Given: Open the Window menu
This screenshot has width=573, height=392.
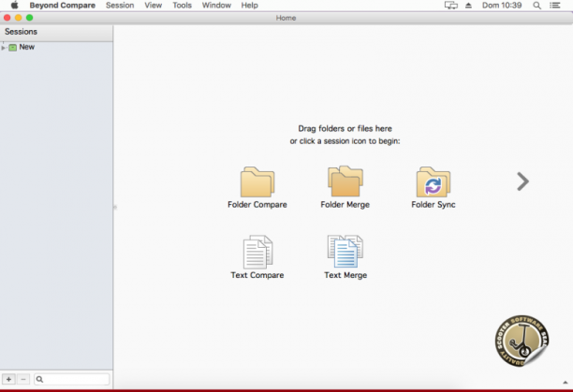Looking at the screenshot, I should 216,6.
